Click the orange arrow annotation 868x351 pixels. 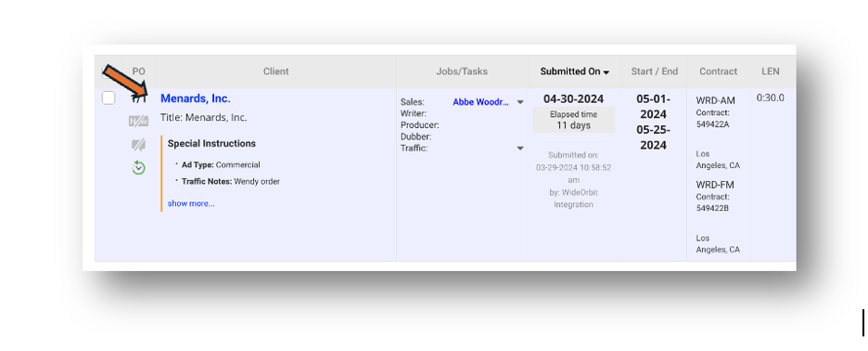tap(125, 82)
